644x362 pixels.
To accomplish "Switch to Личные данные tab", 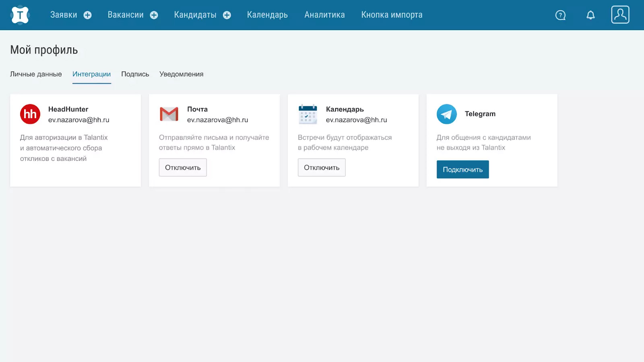I will (x=36, y=74).
